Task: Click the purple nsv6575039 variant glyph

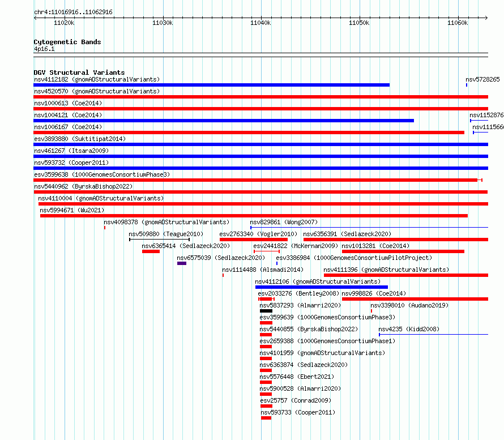Action: [x=182, y=263]
